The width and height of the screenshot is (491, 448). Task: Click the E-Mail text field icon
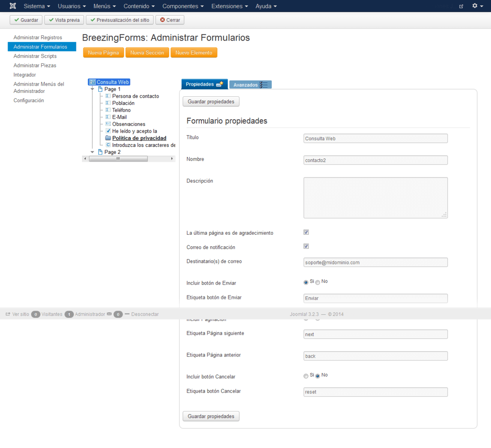108,117
